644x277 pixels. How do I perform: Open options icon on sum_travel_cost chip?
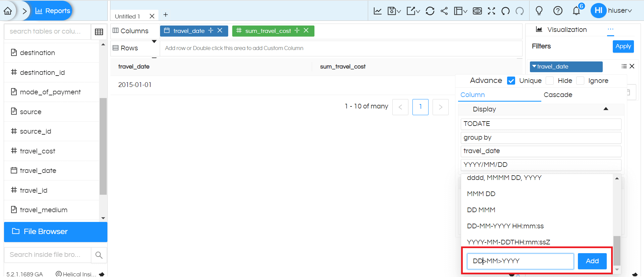[x=297, y=31]
